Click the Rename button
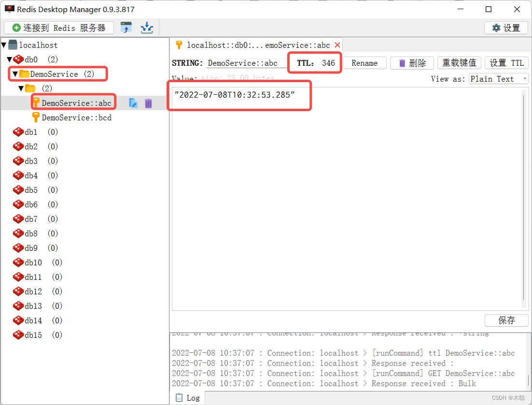Screen dimensions: 532x405 click(364, 63)
